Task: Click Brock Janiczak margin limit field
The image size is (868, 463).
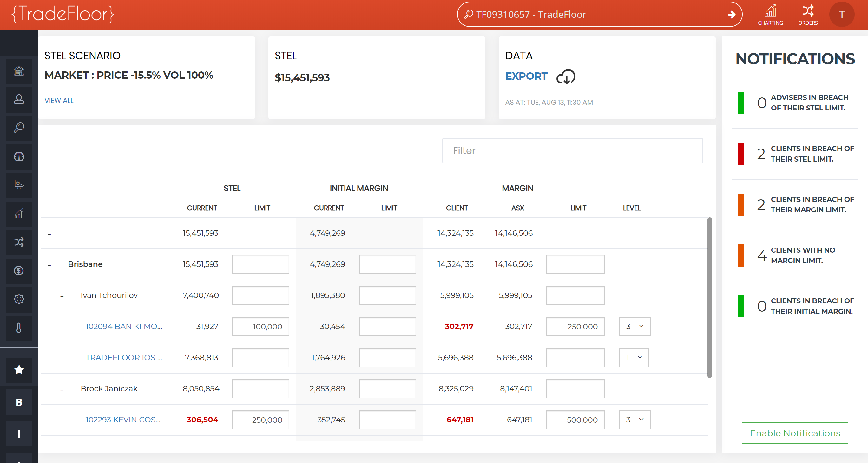Action: pos(575,388)
